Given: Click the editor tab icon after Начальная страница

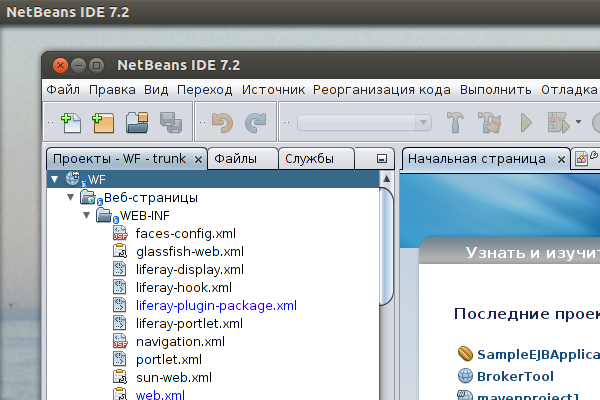Looking at the screenshot, I should [581, 158].
